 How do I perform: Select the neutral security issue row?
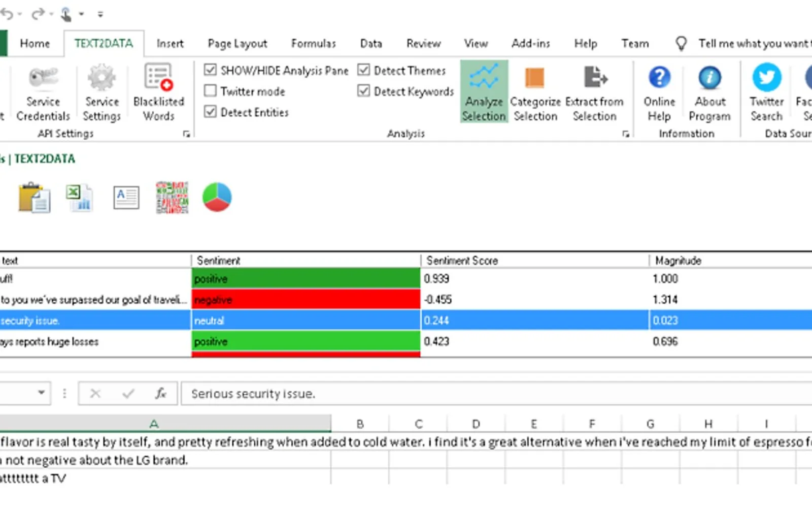[x=406, y=321]
